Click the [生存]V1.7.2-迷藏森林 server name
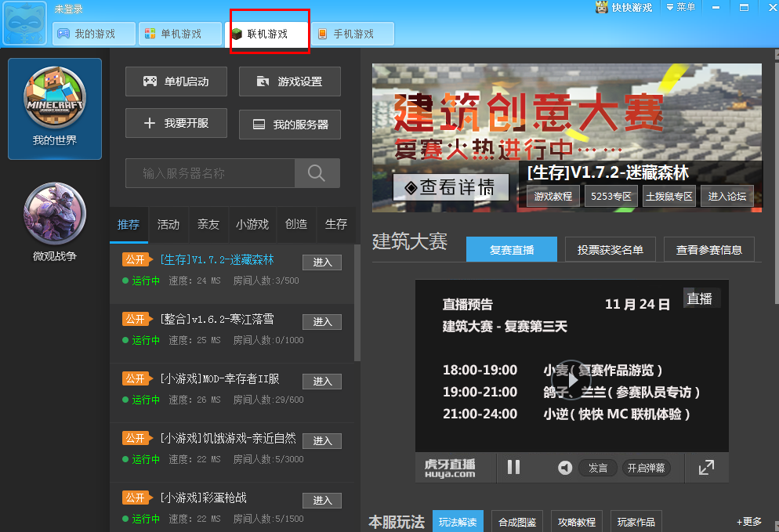 (x=217, y=260)
